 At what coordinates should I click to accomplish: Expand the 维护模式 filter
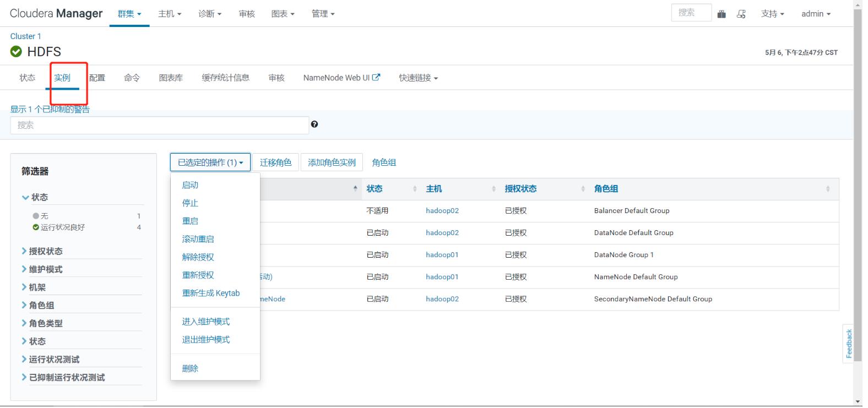point(42,269)
